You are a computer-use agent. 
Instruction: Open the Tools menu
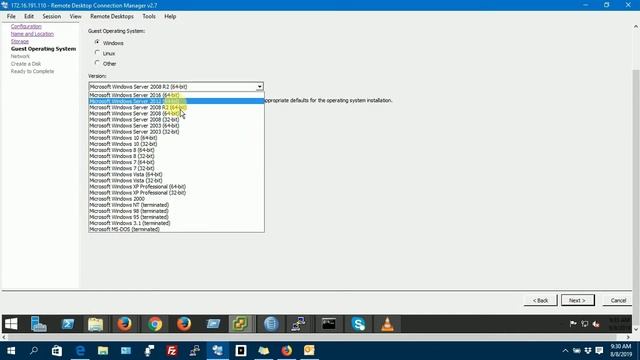[x=149, y=16]
